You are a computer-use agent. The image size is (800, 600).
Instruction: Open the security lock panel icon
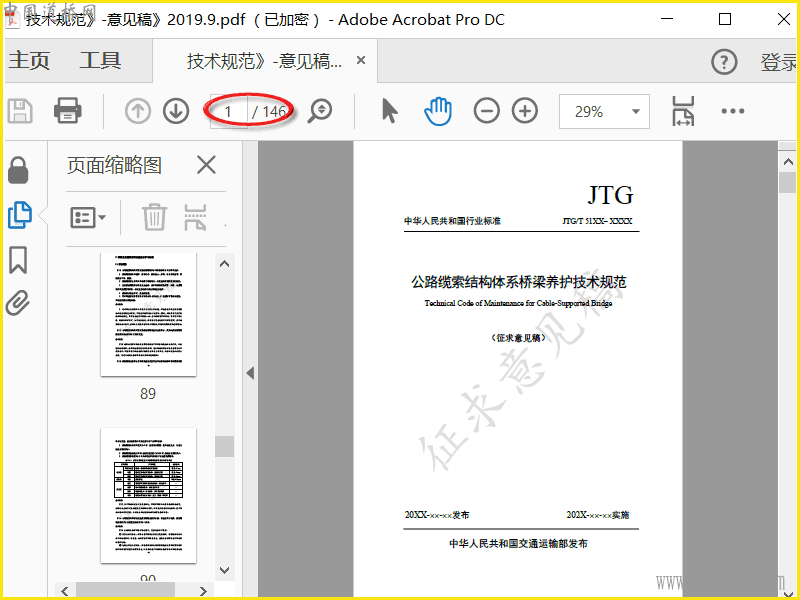point(18,170)
